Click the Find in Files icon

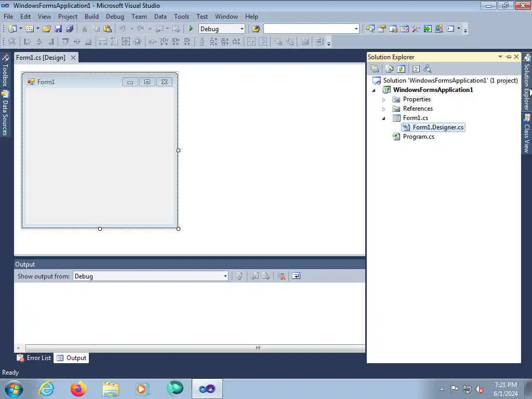click(256, 29)
